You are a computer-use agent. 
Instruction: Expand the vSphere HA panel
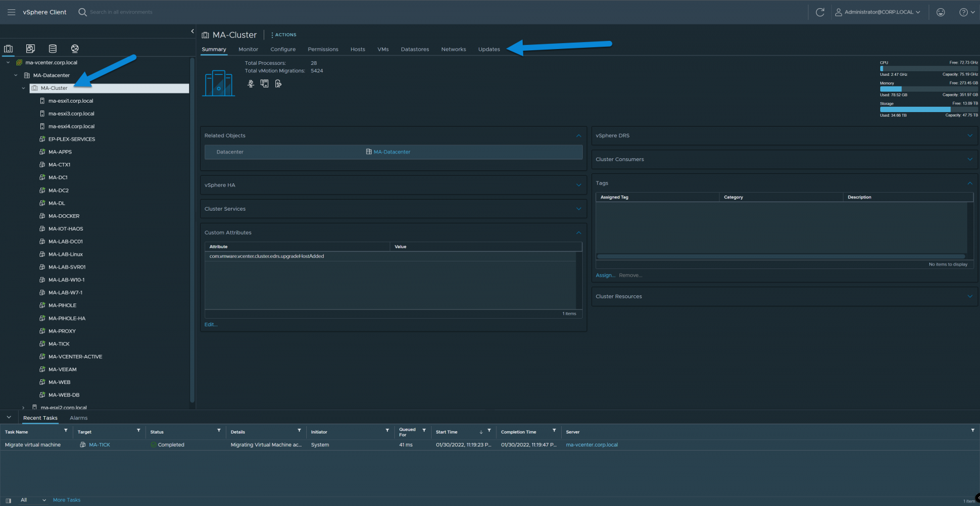579,185
